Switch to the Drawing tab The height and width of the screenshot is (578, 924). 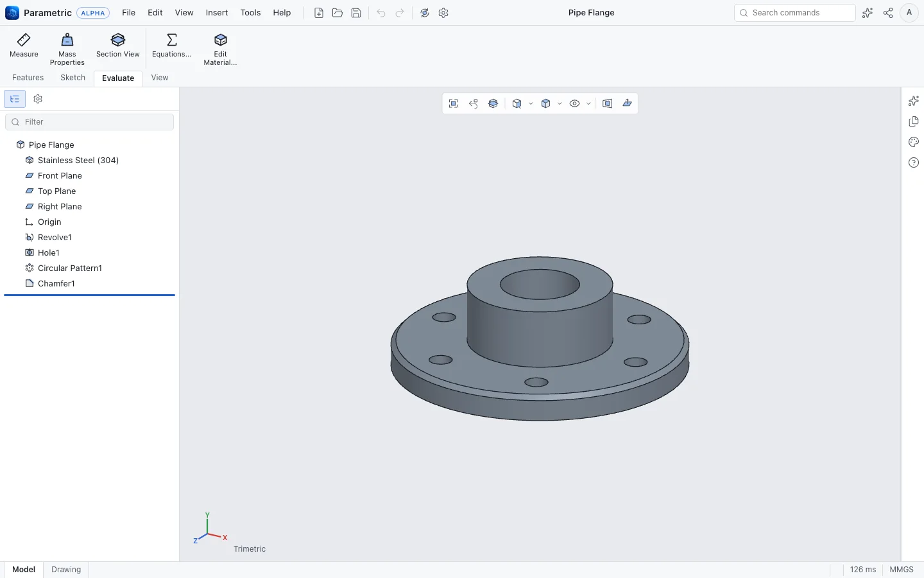point(66,570)
